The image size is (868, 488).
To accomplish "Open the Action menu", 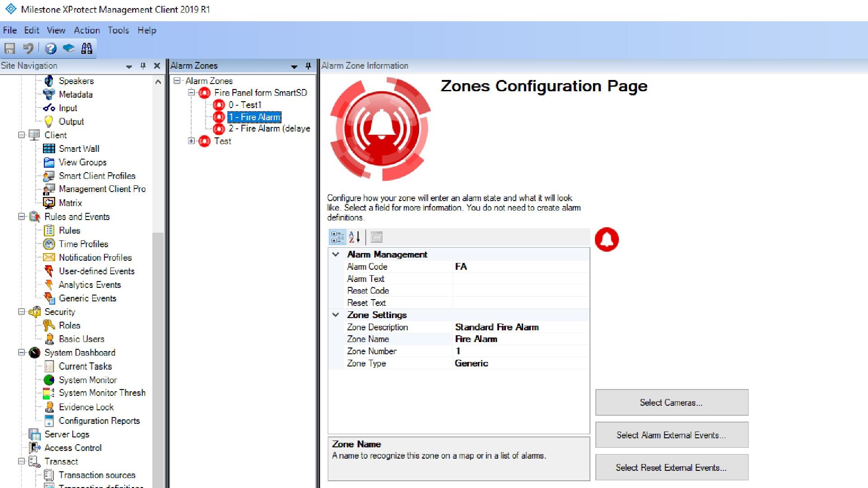I will click(87, 30).
